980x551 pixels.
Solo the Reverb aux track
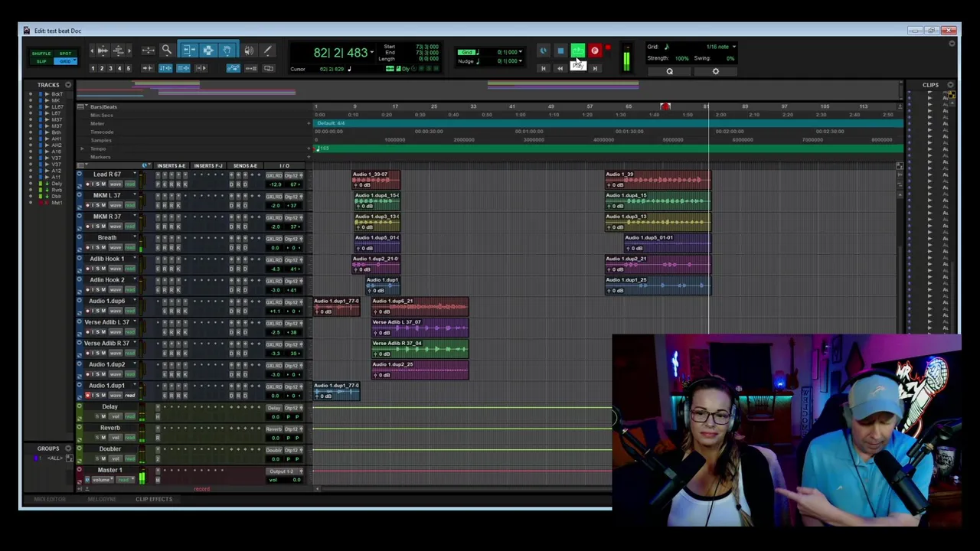(x=97, y=438)
